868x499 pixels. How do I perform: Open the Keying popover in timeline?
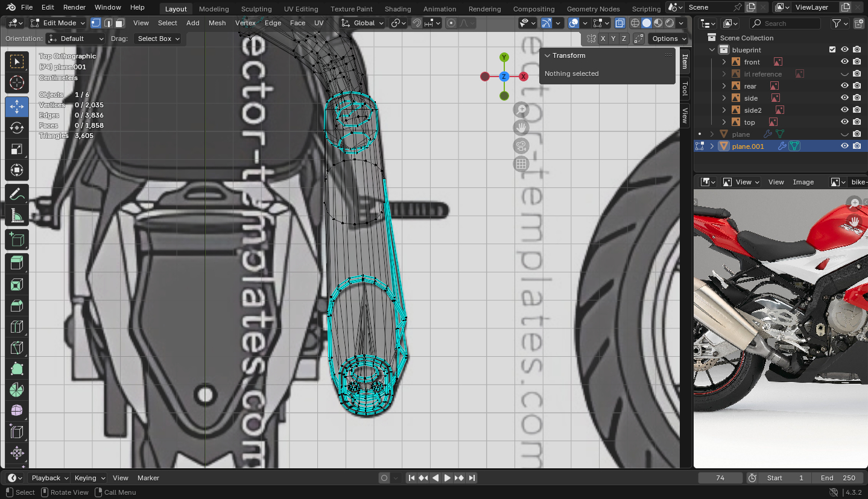(89, 478)
